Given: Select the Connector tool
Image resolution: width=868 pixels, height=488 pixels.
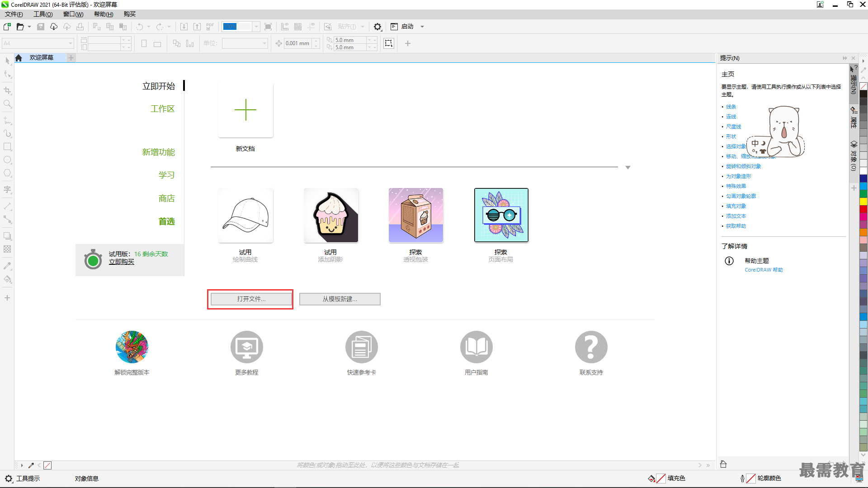Looking at the screenshot, I should tap(8, 220).
